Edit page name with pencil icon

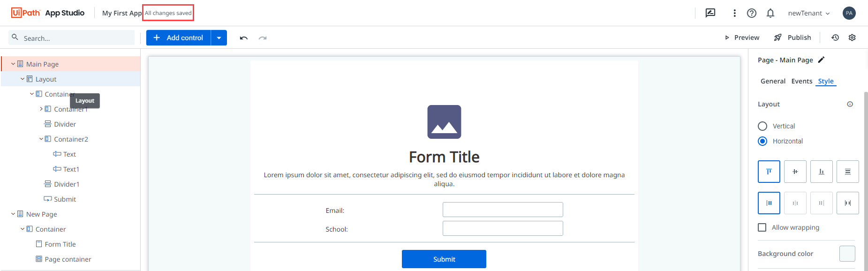coord(821,60)
